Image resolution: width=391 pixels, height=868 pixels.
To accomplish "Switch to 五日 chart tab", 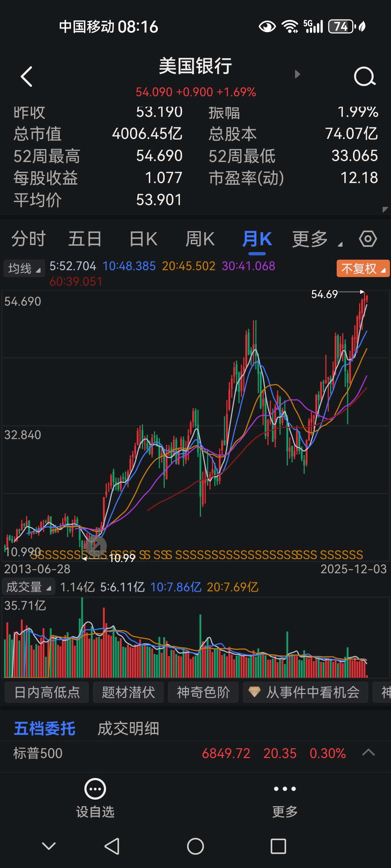I will (x=85, y=239).
